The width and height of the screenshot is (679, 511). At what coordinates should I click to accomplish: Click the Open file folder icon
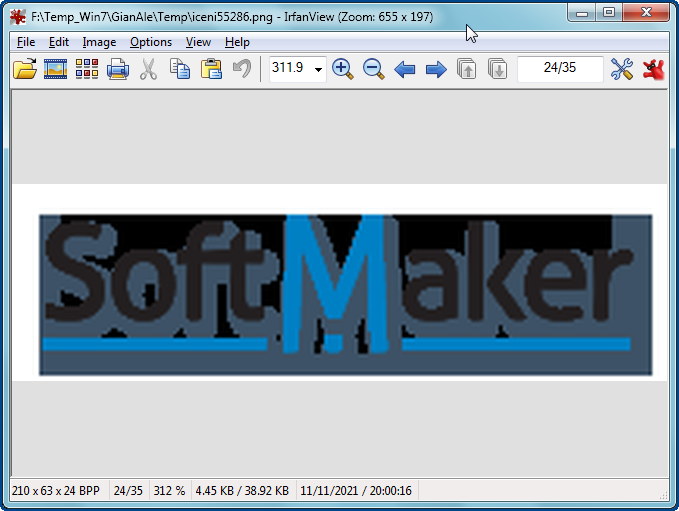[25, 69]
